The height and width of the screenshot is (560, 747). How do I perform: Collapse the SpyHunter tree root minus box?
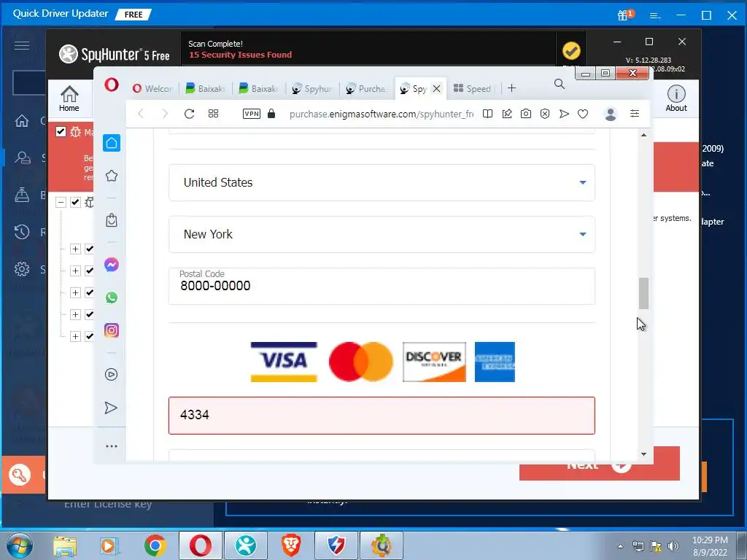[61, 203]
